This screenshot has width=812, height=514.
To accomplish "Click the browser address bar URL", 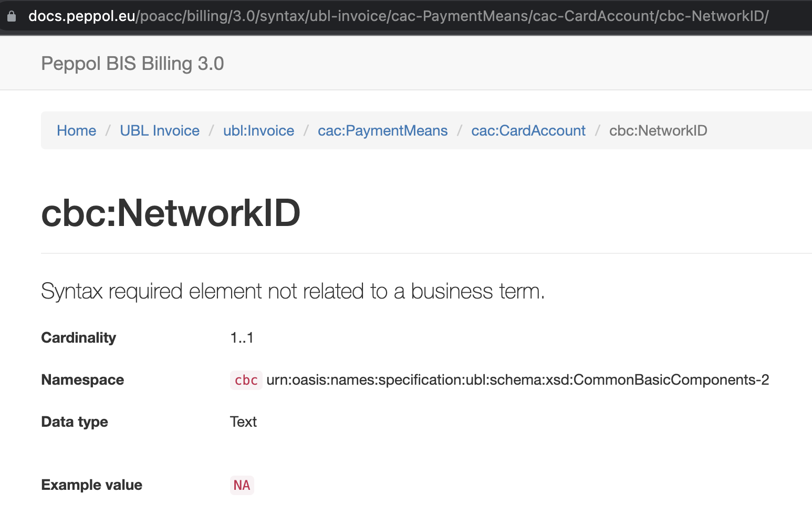I will tap(398, 16).
